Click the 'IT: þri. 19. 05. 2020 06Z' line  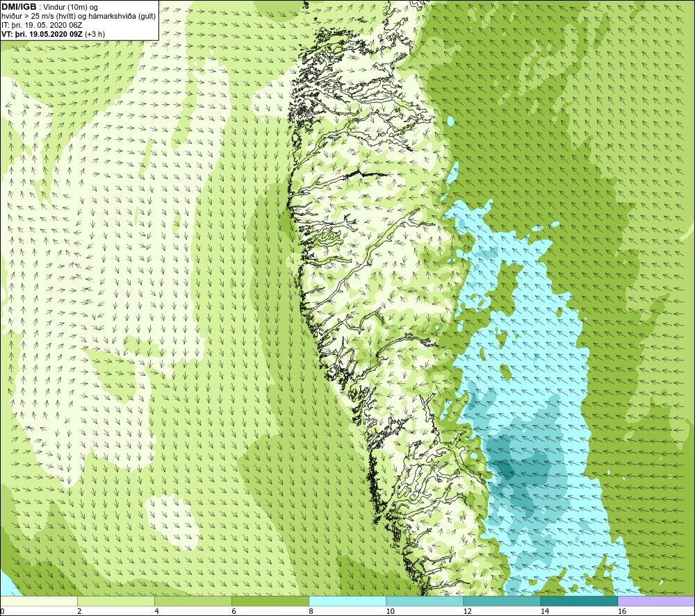point(42,25)
